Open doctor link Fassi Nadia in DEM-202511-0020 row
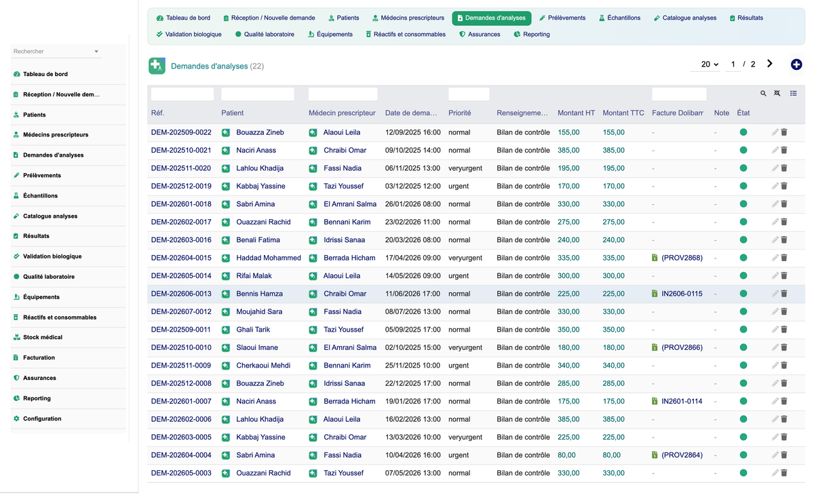The width and height of the screenshot is (814, 504). (343, 168)
